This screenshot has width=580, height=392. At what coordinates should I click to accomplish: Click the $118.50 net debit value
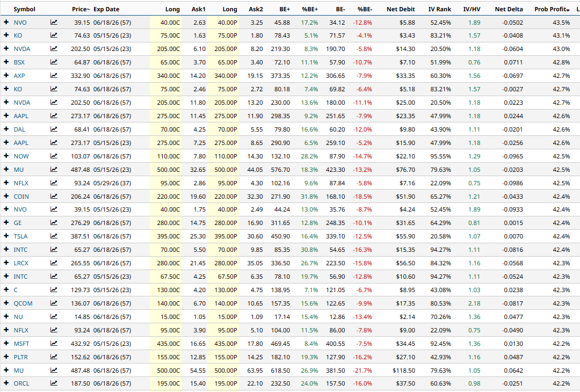[x=403, y=371]
